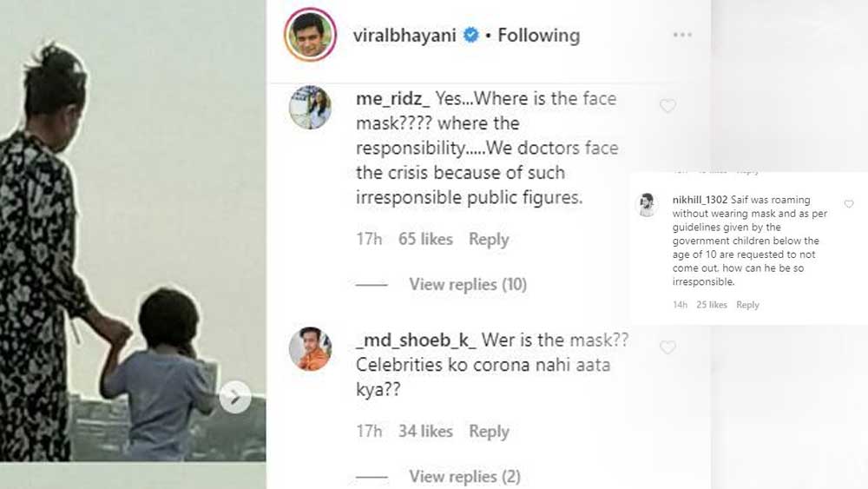Image resolution: width=868 pixels, height=489 pixels.
Task: Open nikhill_1302 avatar
Action: [x=648, y=205]
